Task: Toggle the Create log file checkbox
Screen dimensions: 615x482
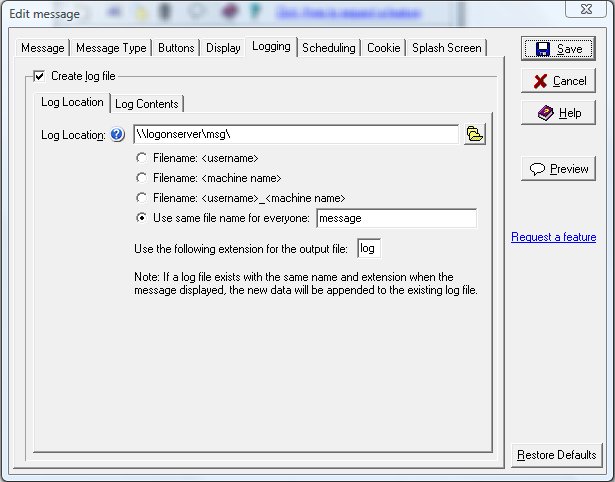Action: (39, 75)
